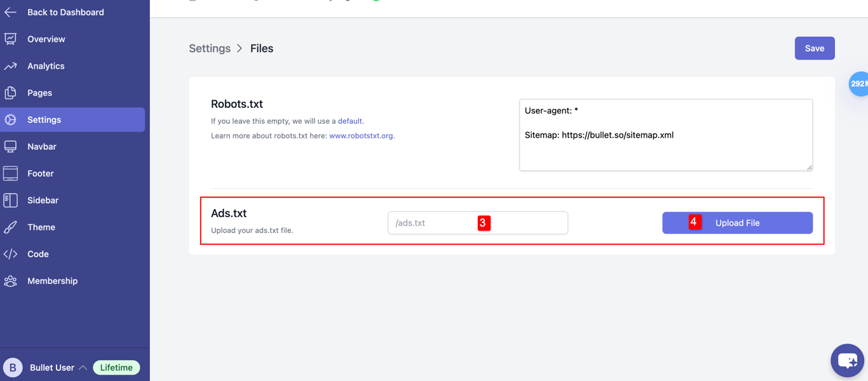Viewport: 868px width, 381px height.
Task: Click the back arrow icon
Action: 11,12
